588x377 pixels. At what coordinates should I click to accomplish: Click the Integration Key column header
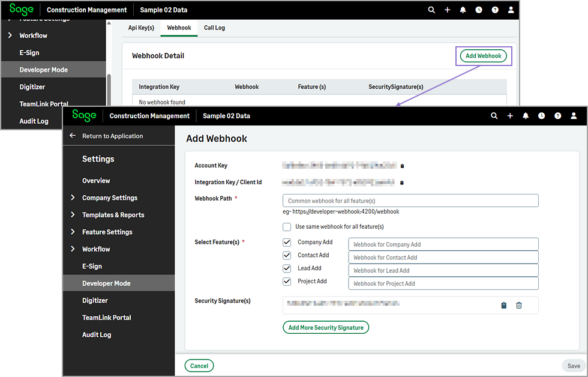[x=159, y=86]
